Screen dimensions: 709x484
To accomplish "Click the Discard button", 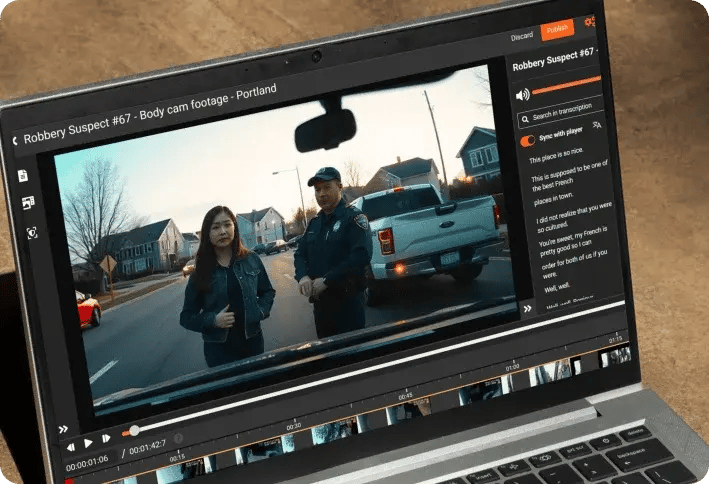I will coord(522,37).
